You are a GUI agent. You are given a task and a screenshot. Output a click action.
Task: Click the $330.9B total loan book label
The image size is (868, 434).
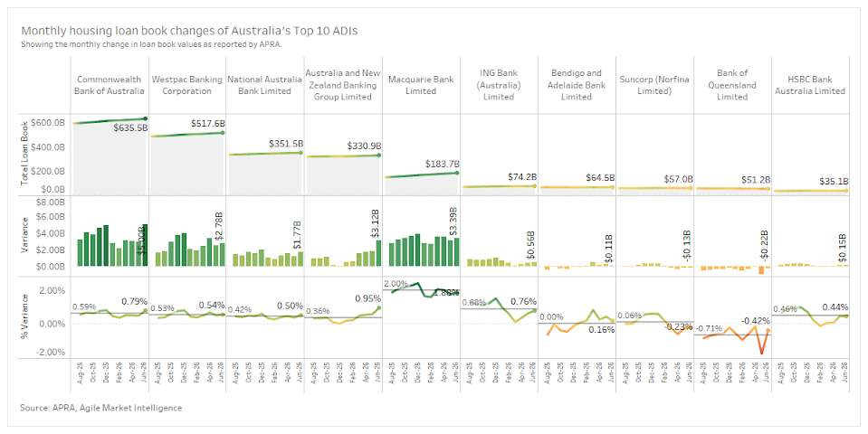[364, 146]
